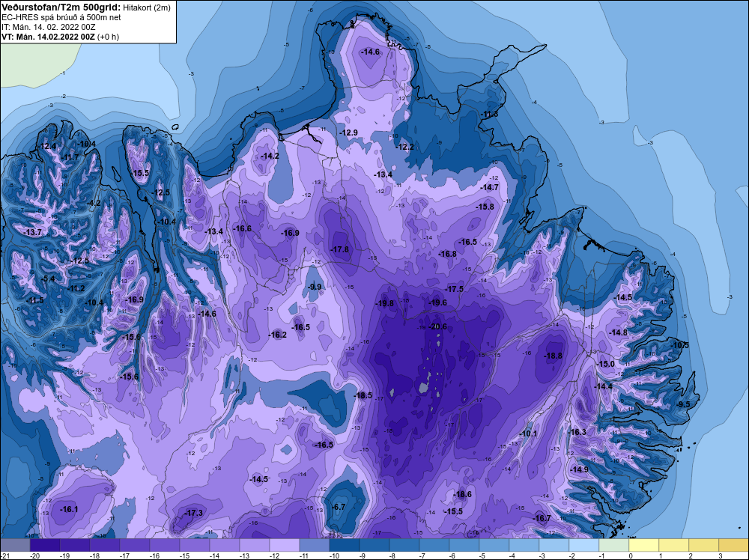Click the -18.8 temperature value
Viewport: 749px width, 560px height.
click(x=554, y=356)
